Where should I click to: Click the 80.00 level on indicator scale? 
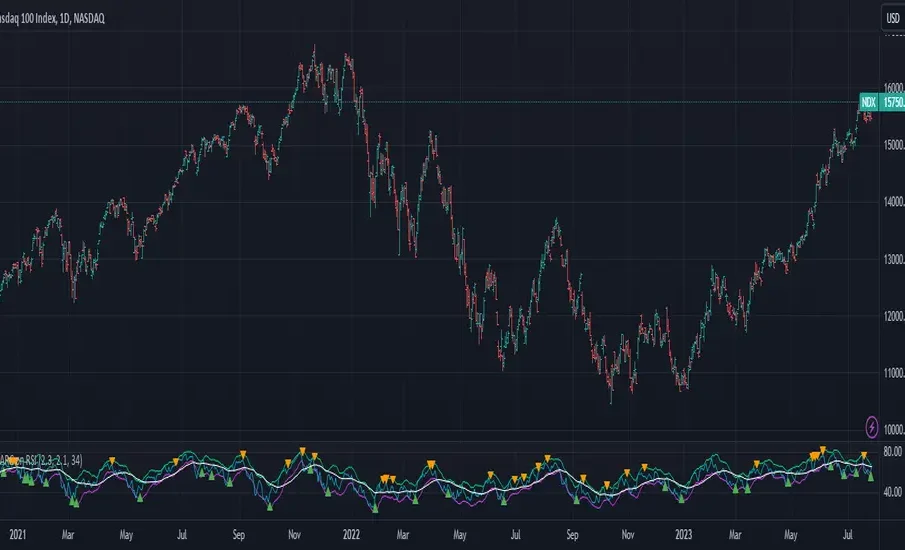[892, 454]
